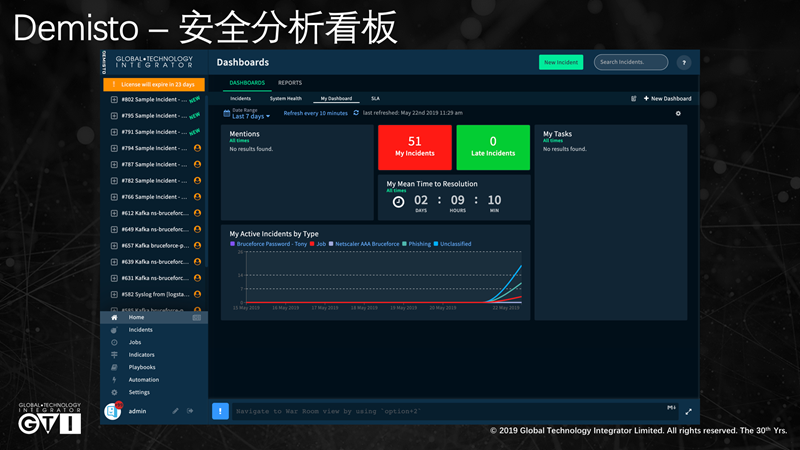Click owner avatar on incident #657

197,245
